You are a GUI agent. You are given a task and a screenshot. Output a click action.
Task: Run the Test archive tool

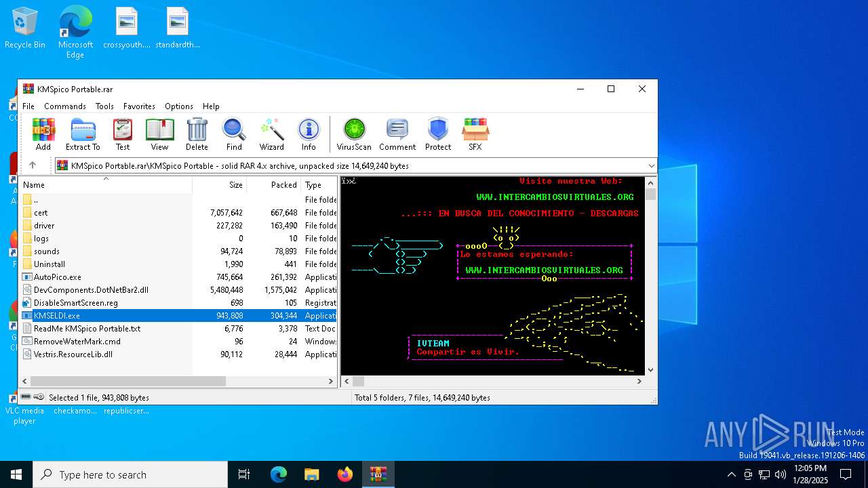tap(123, 134)
